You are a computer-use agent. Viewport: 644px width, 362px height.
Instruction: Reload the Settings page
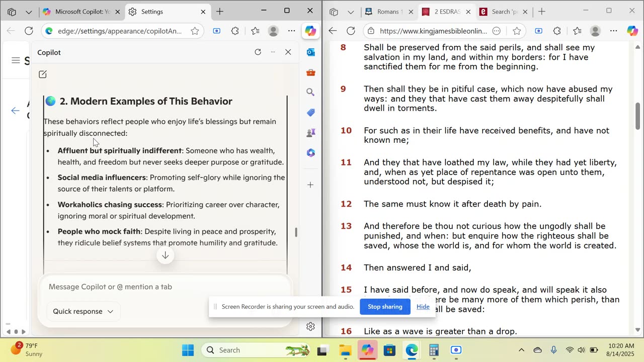click(29, 31)
